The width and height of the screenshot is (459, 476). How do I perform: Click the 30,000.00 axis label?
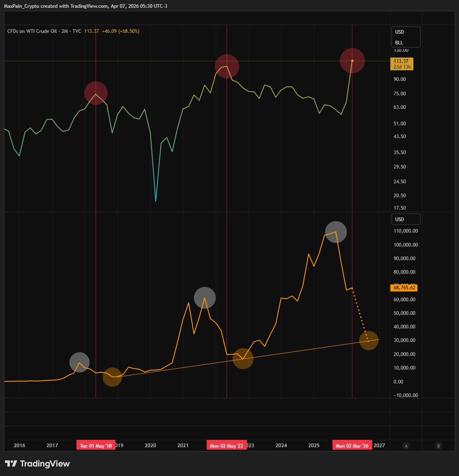(x=405, y=340)
